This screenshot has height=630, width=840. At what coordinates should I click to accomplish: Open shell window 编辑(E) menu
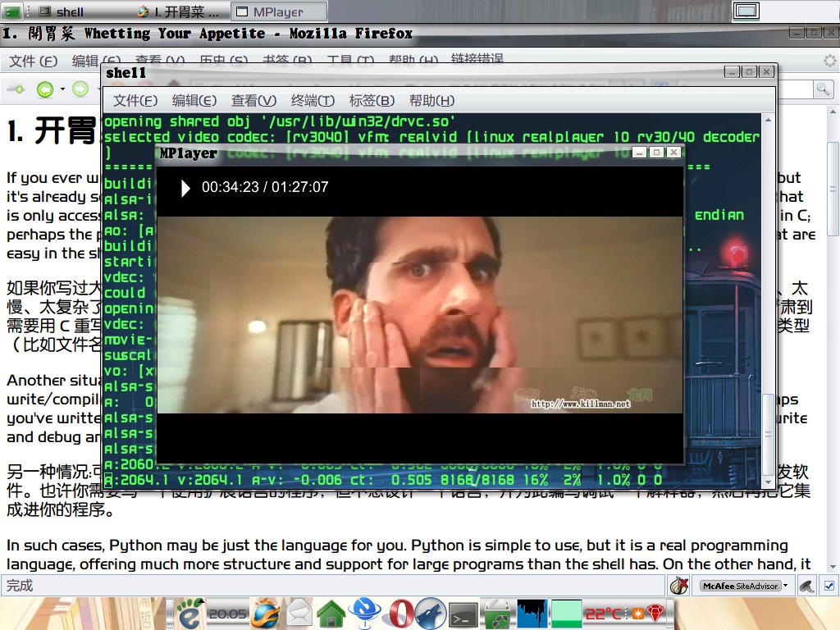coord(194,101)
